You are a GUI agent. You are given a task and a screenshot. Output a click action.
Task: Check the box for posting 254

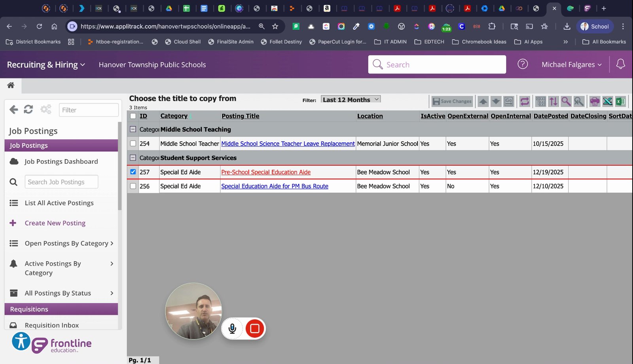(133, 144)
